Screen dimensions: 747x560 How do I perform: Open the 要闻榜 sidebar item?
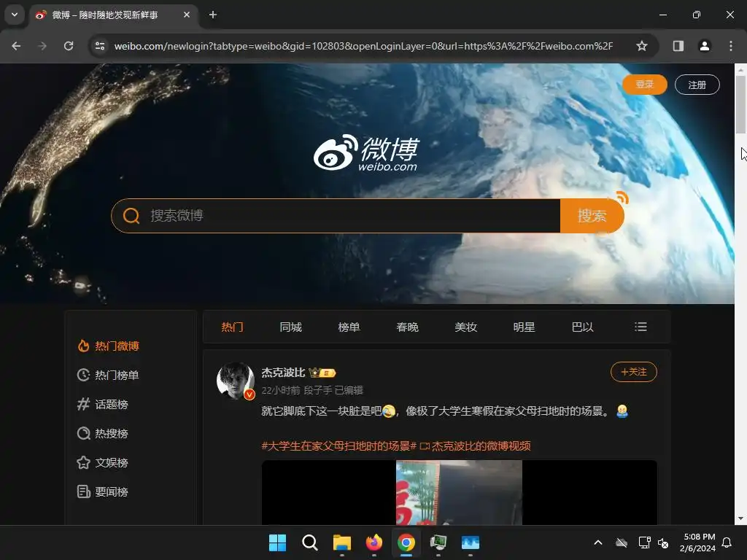pos(102,491)
